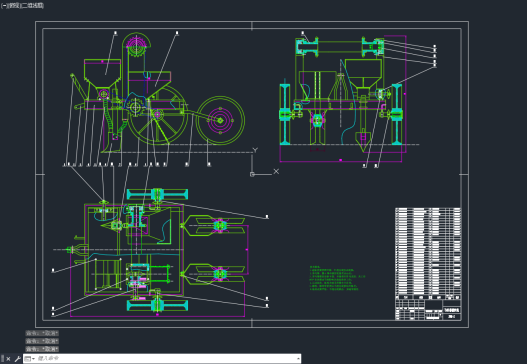Image resolution: width=527 pixels, height=364 pixels.
Task: Open the [-] viewport controls menu
Action: coord(4,6)
